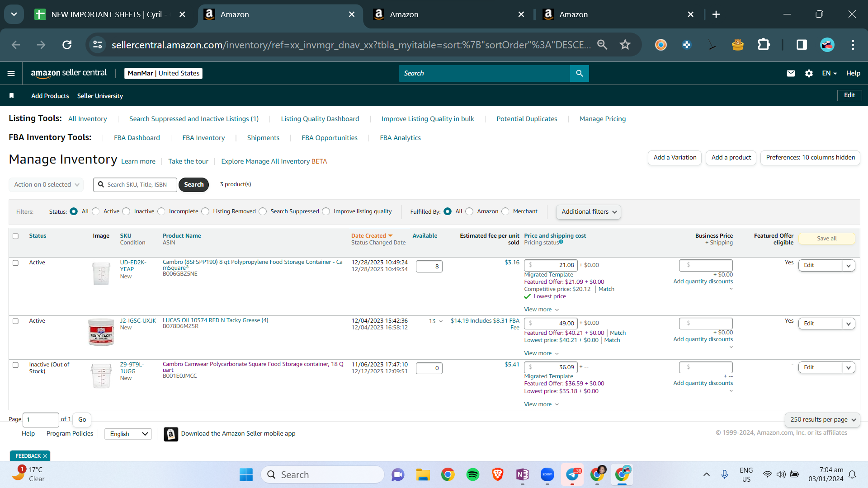This screenshot has height=488, width=868.
Task: Open the English language selector in footer
Action: [128, 434]
